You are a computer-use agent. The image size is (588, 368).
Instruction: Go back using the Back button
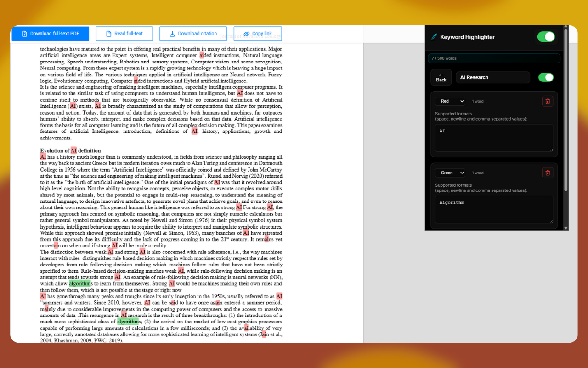(441, 77)
